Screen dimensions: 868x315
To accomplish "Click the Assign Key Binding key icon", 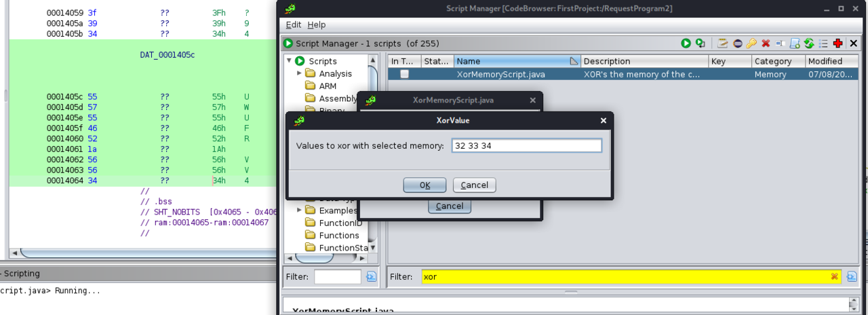I will coord(751,43).
